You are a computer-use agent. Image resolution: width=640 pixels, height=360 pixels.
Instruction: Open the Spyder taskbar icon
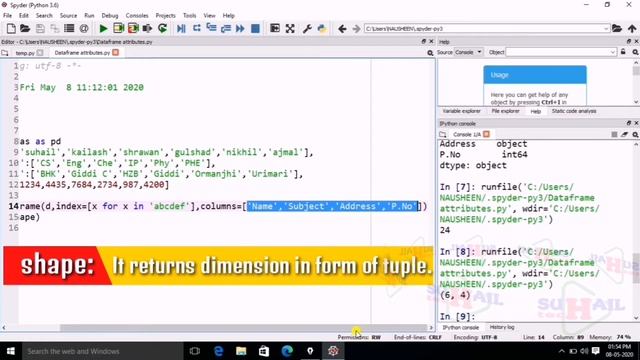point(333,351)
